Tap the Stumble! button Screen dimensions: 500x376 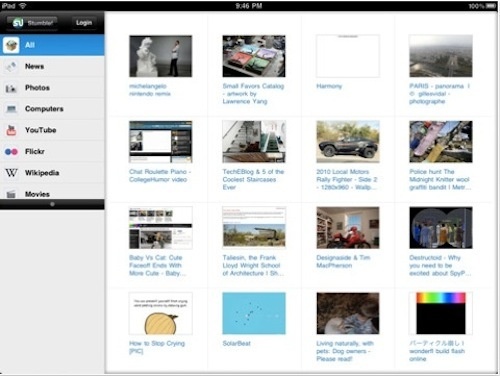(x=32, y=23)
